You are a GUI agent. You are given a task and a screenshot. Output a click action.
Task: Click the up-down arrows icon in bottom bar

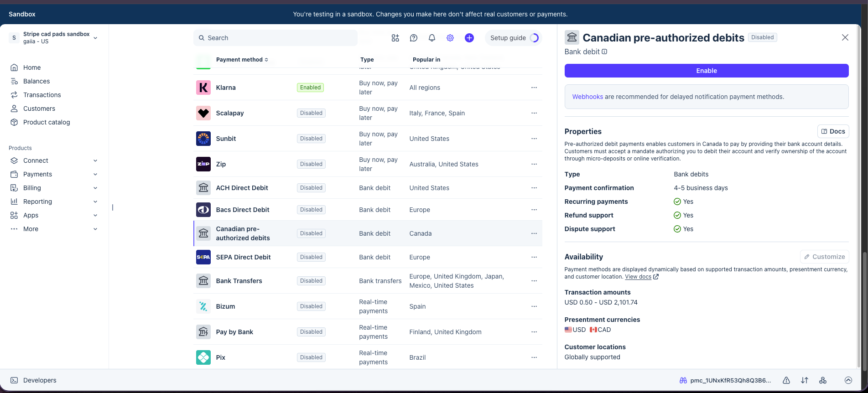805,380
